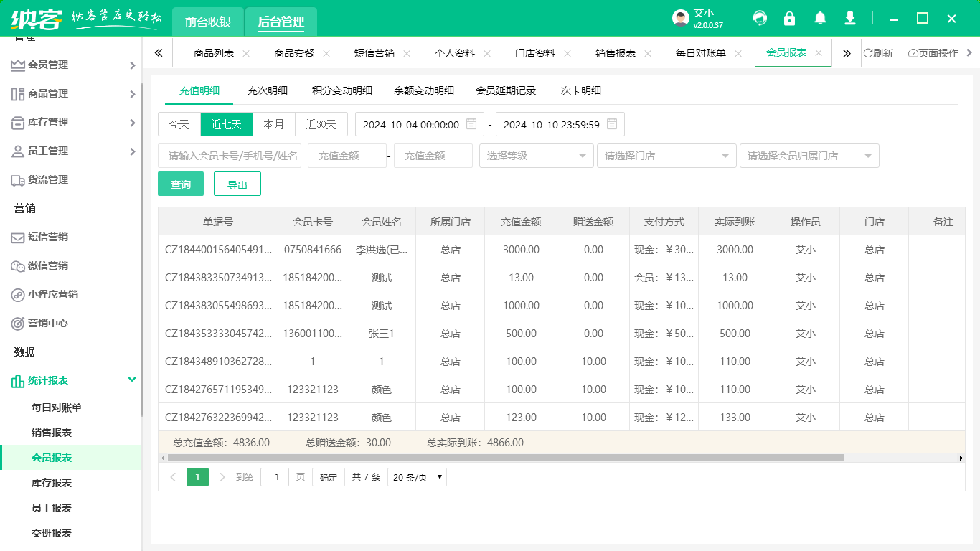Select the 本月 date range option
The height and width of the screenshot is (551, 980).
[x=274, y=124]
